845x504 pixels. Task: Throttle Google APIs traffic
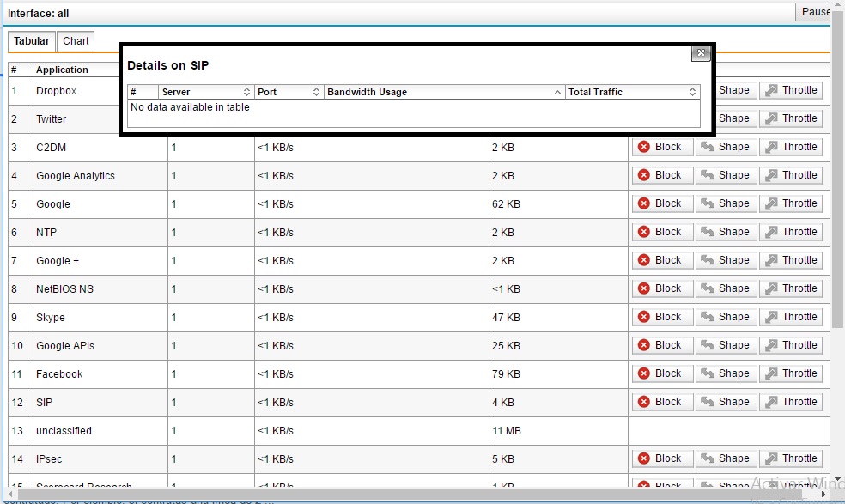791,345
